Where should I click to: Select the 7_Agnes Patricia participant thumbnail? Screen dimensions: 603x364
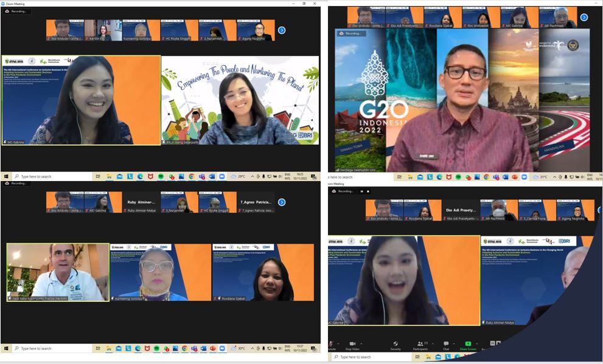pyautogui.click(x=256, y=202)
